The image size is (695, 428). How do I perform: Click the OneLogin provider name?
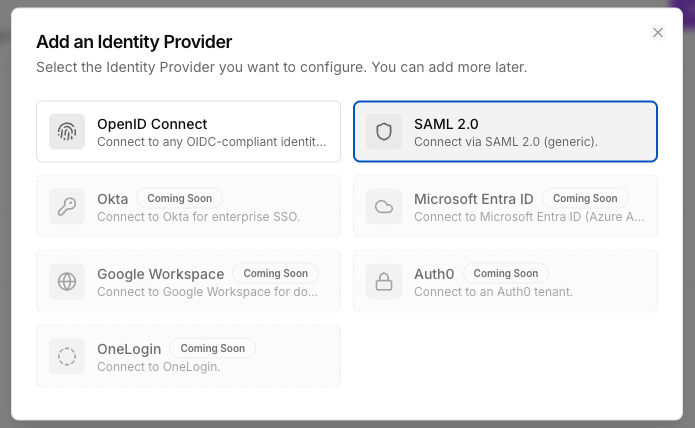(129, 349)
